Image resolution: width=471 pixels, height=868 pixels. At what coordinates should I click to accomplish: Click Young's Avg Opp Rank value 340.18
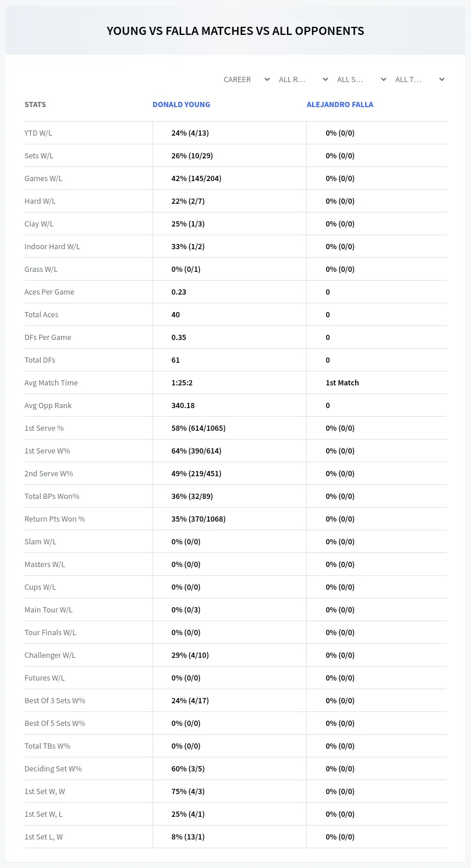tap(183, 405)
